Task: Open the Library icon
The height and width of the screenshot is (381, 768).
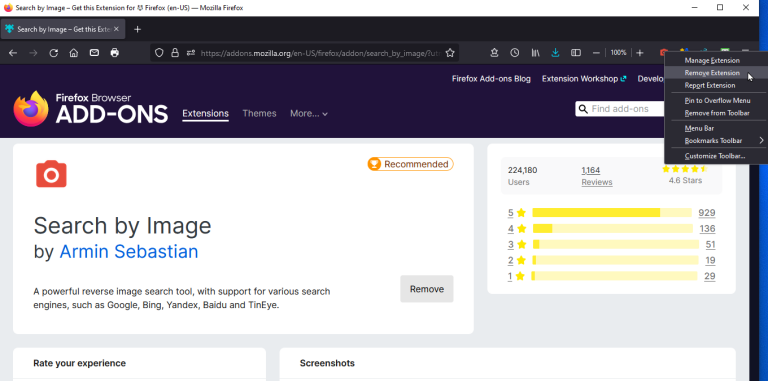Action: pyautogui.click(x=535, y=53)
